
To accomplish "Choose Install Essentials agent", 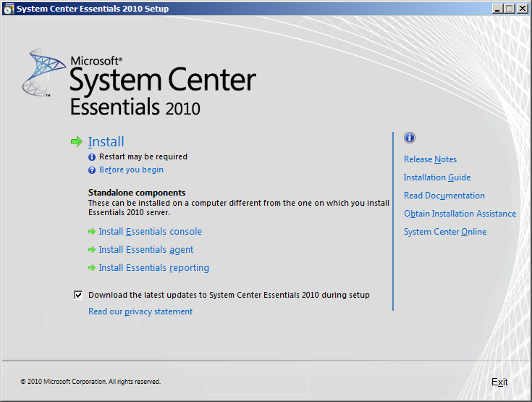I will (x=145, y=250).
